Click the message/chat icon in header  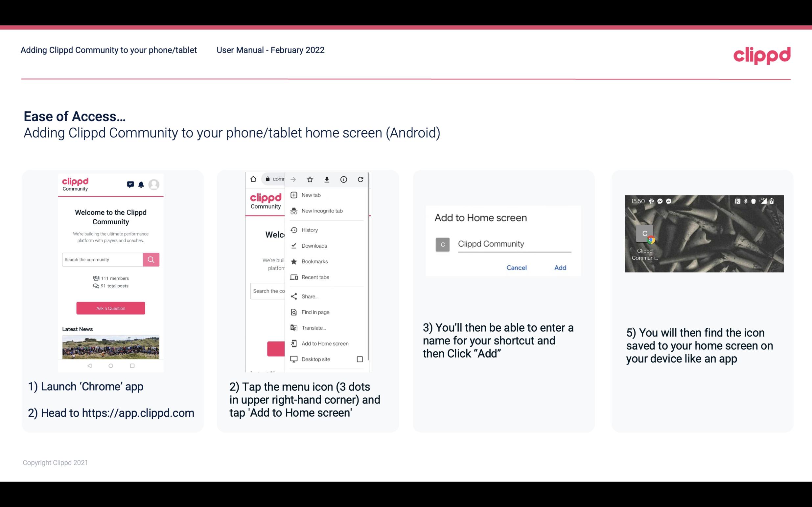point(129,184)
